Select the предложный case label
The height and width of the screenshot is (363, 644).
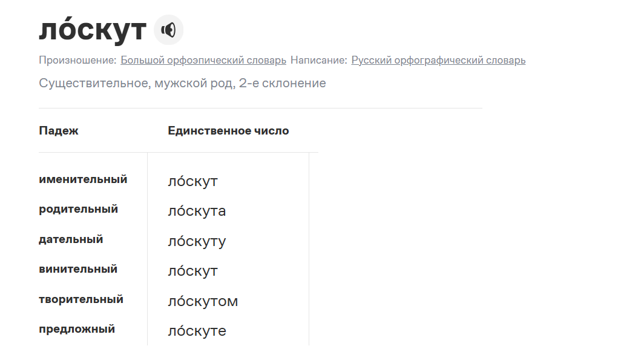coord(77,329)
